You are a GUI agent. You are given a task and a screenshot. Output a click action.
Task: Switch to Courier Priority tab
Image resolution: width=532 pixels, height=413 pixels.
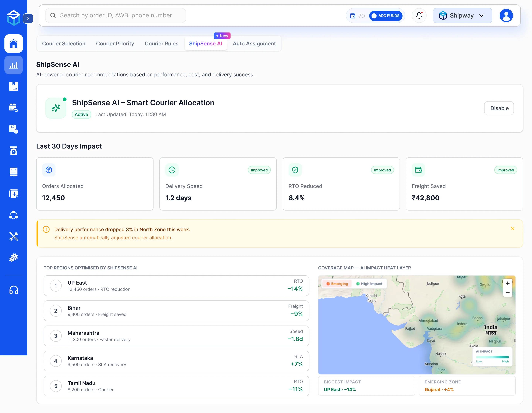click(115, 44)
